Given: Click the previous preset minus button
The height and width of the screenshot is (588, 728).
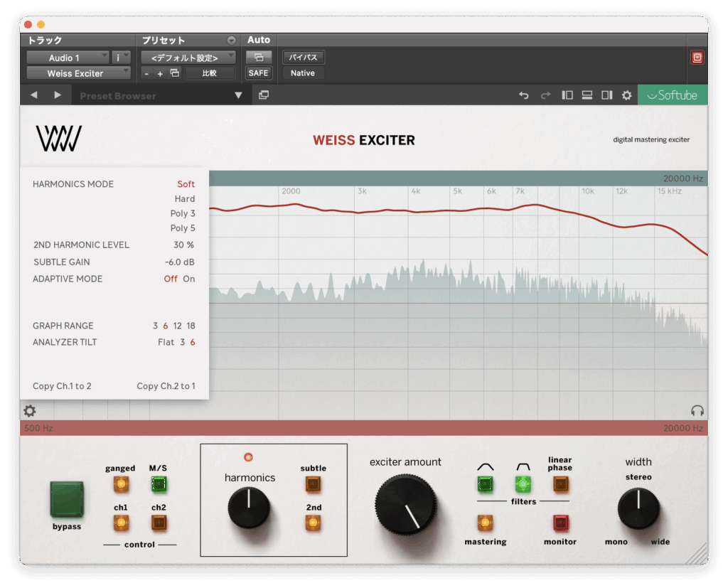Looking at the screenshot, I should (x=146, y=73).
